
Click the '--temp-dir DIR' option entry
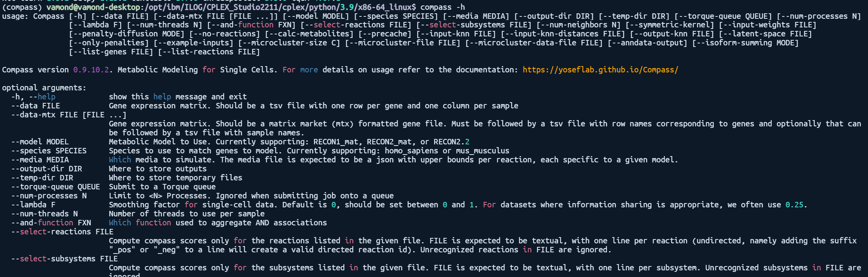click(42, 178)
